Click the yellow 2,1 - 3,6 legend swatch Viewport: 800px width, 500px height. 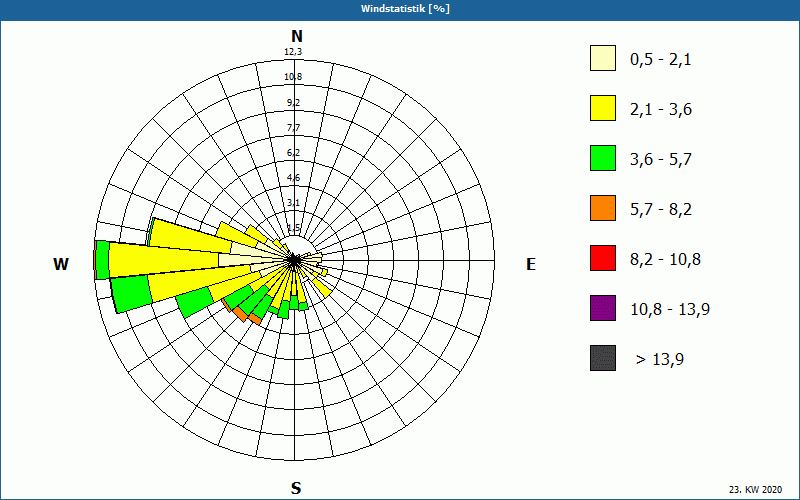pyautogui.click(x=603, y=108)
